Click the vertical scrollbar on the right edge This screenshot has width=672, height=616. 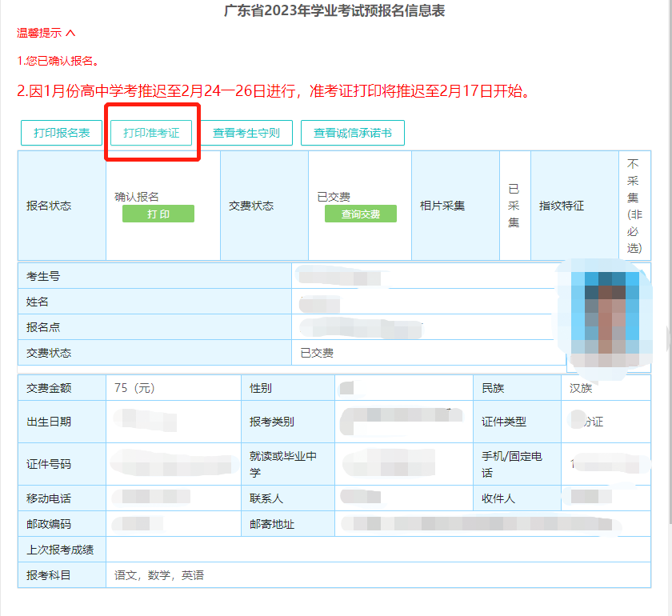point(670,262)
